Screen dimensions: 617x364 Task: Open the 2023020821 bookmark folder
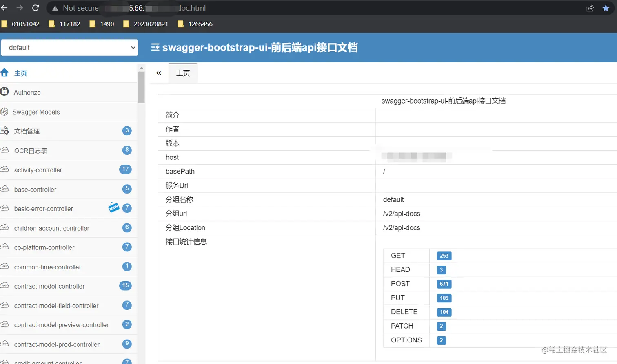(x=146, y=24)
